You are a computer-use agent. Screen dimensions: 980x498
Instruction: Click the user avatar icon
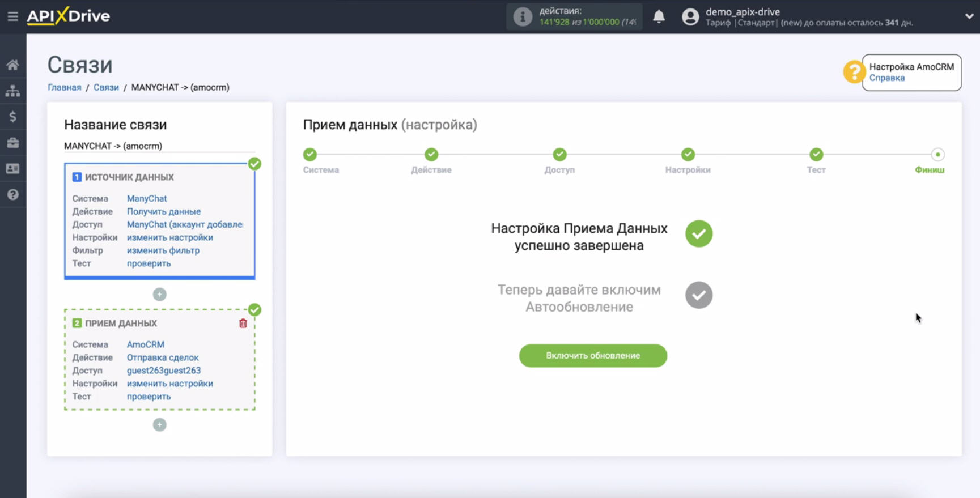tap(690, 17)
